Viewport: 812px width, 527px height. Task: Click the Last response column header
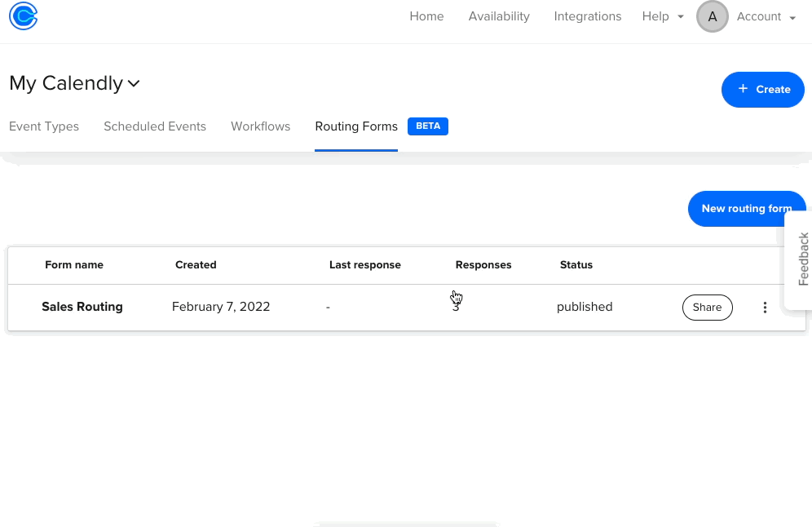365,265
